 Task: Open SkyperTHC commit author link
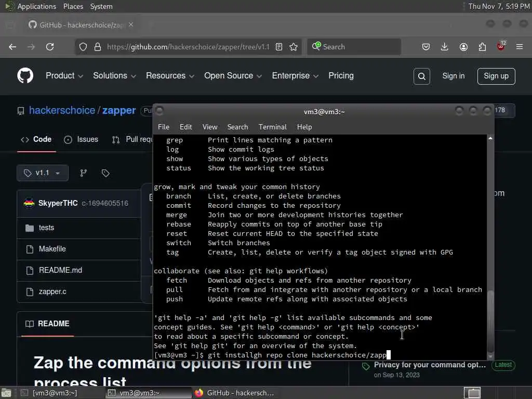pos(58,203)
